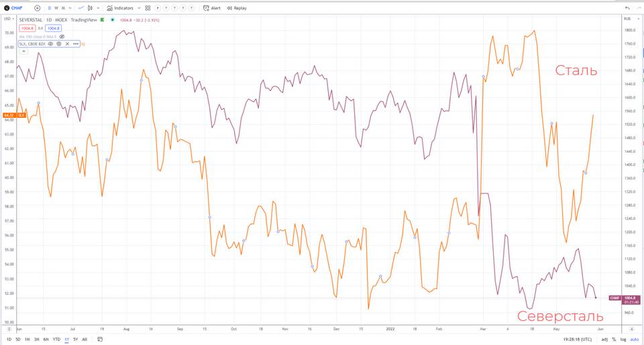Select the line chart style icon
Image resolution: width=644 pixels, height=345 pixels.
tap(81, 8)
